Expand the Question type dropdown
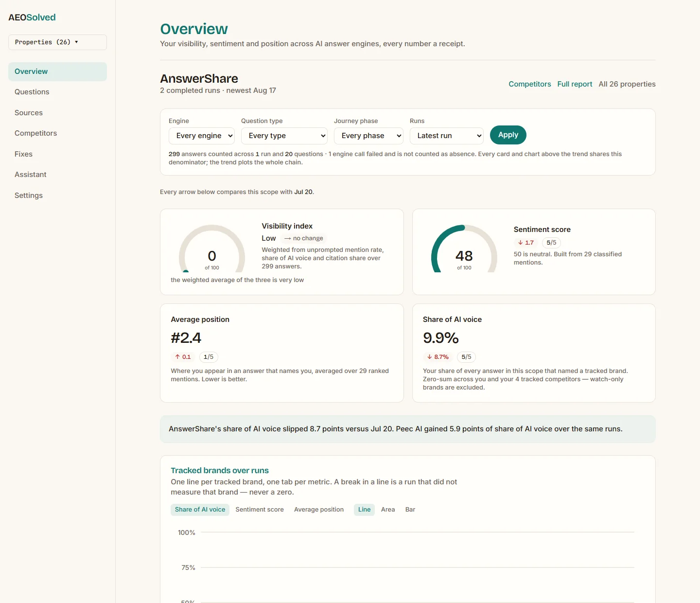 click(284, 136)
